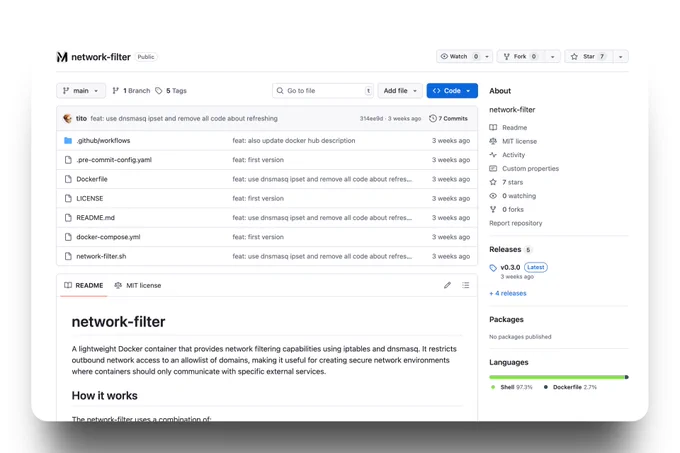The image size is (680, 453).
Task: Open the Releases heading link
Action: (505, 249)
